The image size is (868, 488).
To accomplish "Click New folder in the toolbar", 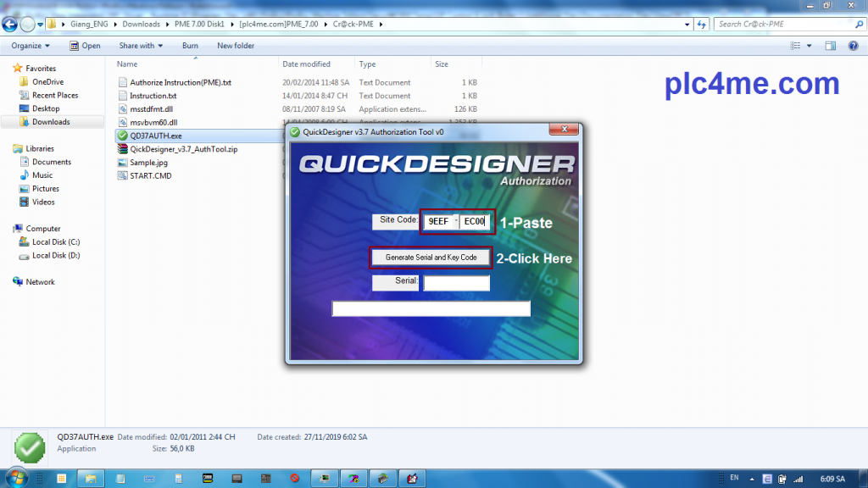I will (x=236, y=46).
